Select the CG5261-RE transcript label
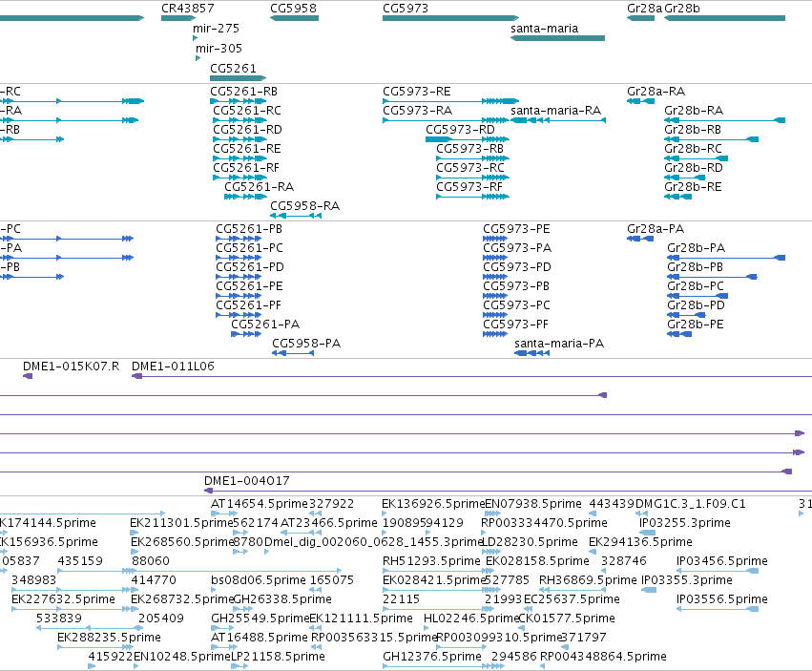The image size is (812, 671). (x=247, y=149)
